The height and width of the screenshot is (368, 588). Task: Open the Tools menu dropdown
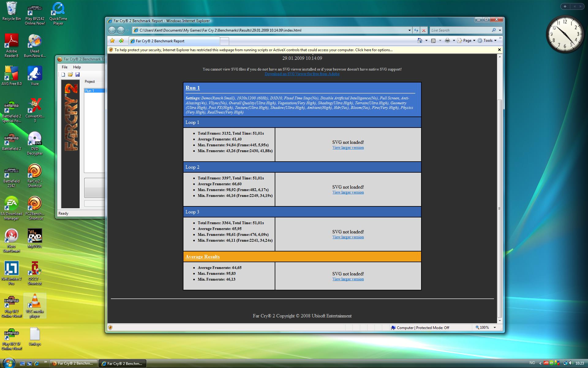487,40
